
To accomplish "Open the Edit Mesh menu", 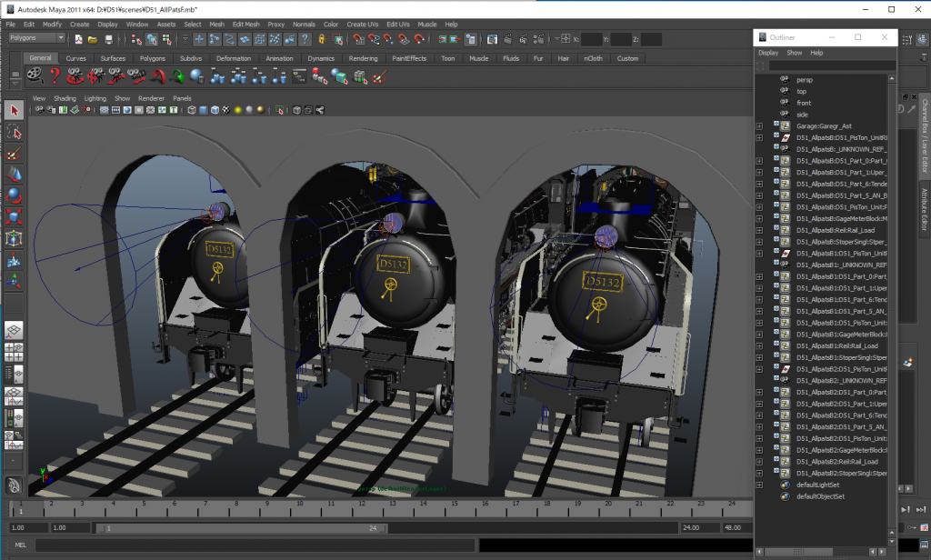I will [x=245, y=25].
